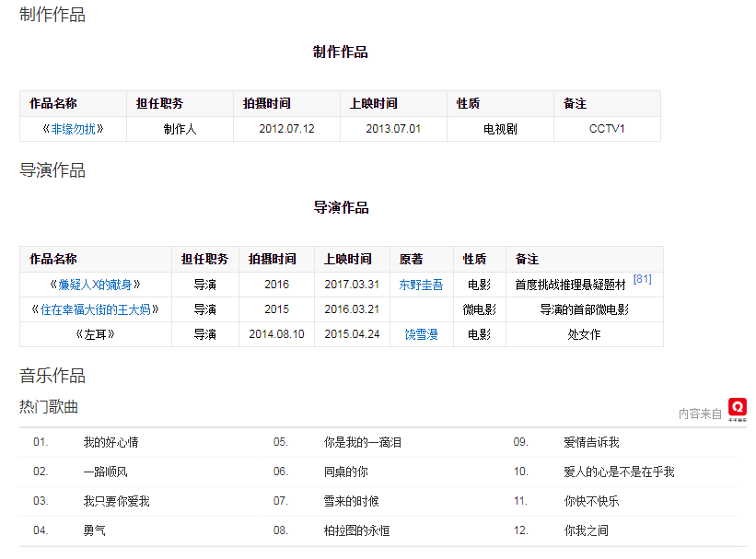Click the 热门歌曲 section heading
The width and height of the screenshot is (756, 559).
coord(49,406)
